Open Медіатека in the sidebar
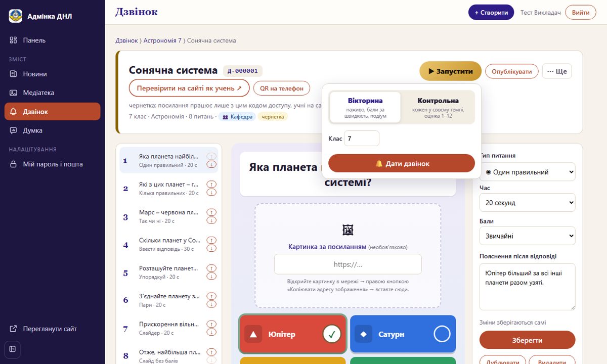Viewport: 607px width, 364px height. [x=52, y=93]
